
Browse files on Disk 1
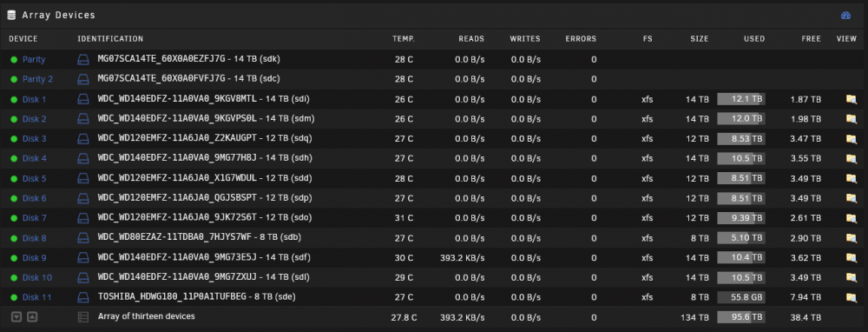(852, 99)
